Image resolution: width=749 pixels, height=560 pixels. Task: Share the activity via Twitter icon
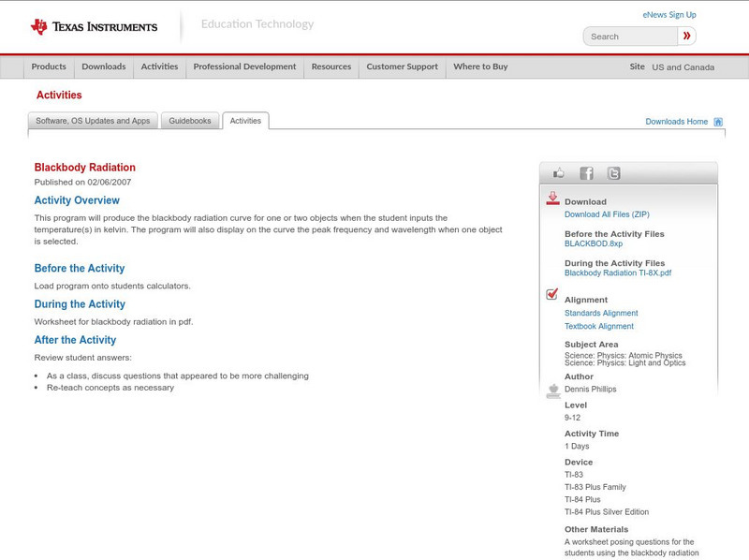pos(613,173)
